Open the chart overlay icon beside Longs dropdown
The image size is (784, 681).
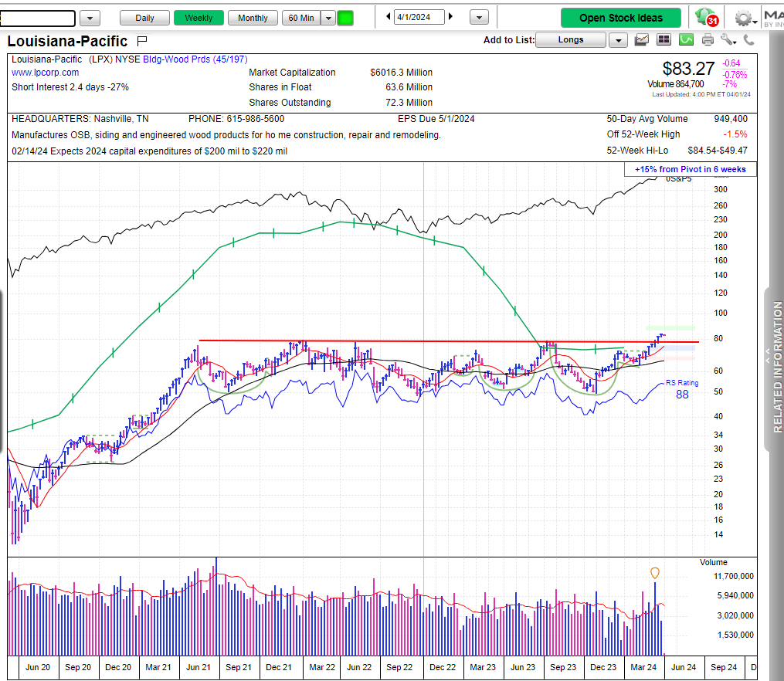[x=642, y=40]
